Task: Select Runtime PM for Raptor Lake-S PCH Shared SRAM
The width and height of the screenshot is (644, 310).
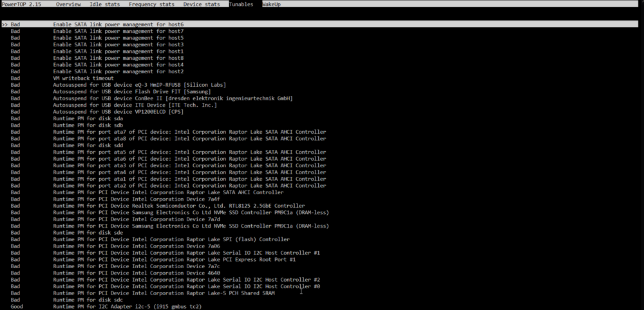Action: point(142,293)
